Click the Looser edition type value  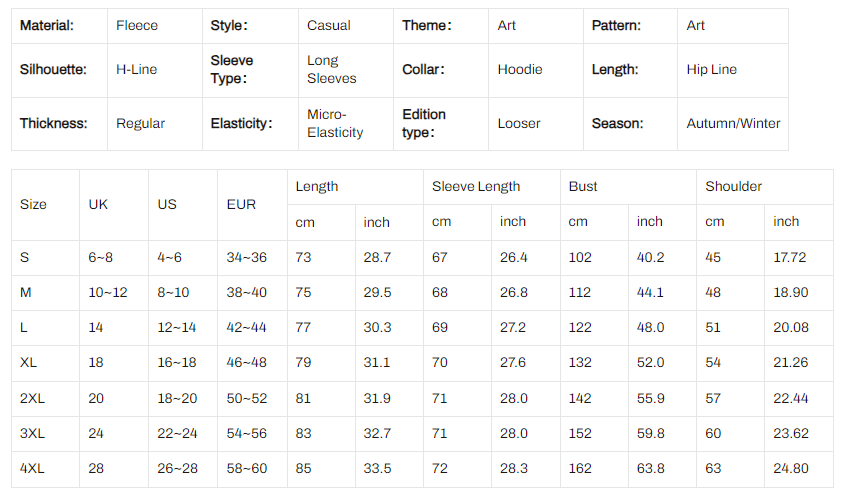click(x=519, y=123)
